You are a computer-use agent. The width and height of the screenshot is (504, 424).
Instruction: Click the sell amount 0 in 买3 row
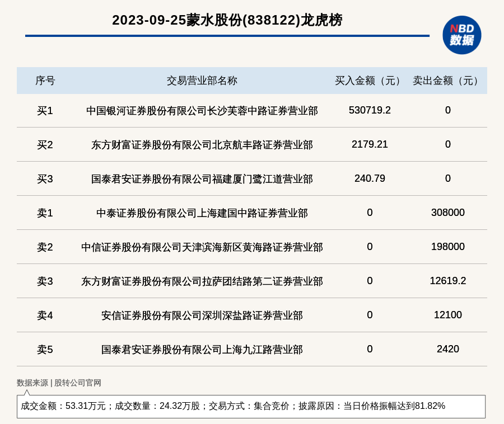(x=448, y=178)
